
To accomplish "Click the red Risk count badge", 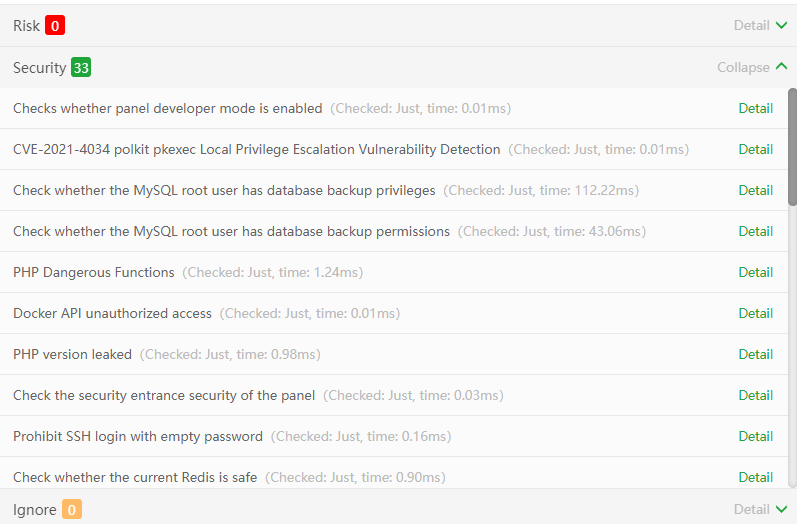I will [x=55, y=26].
